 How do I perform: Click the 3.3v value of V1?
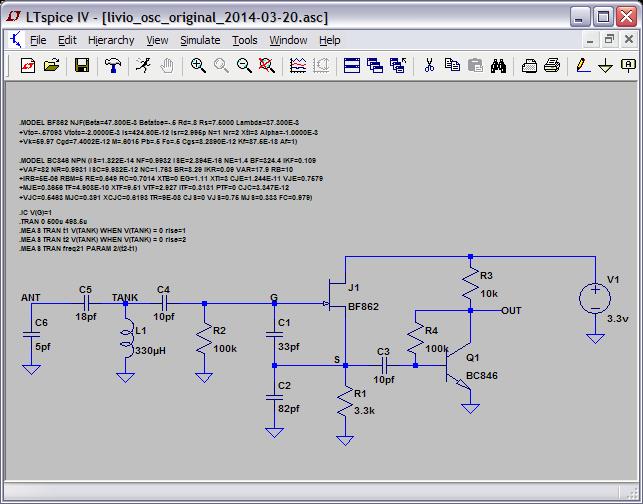[x=618, y=318]
